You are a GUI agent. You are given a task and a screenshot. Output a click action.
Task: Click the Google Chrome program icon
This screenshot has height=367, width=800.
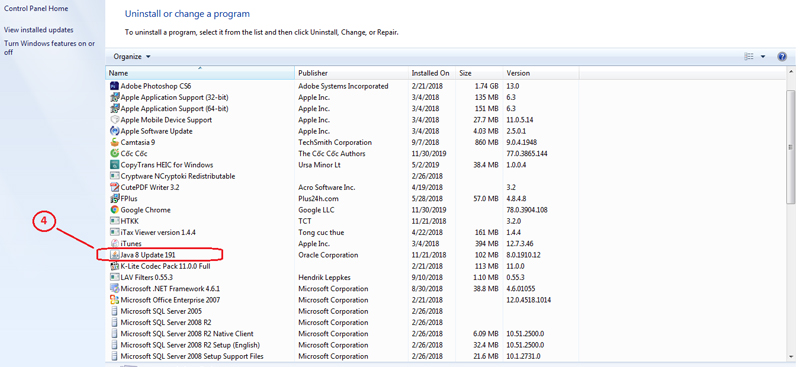point(115,210)
